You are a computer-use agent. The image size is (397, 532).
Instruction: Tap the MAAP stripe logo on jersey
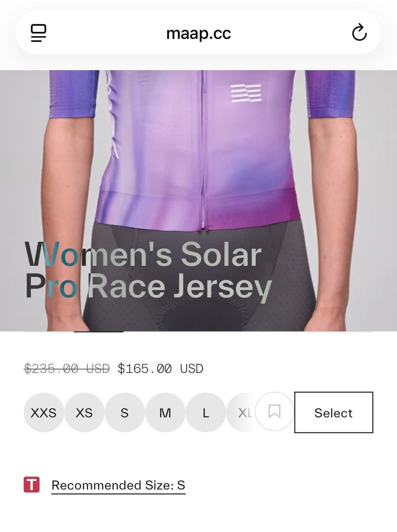[246, 93]
